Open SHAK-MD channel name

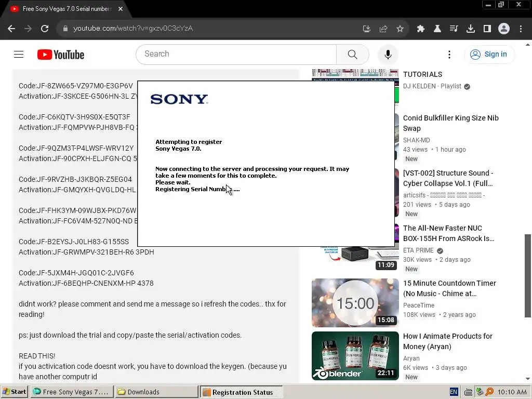416,140
